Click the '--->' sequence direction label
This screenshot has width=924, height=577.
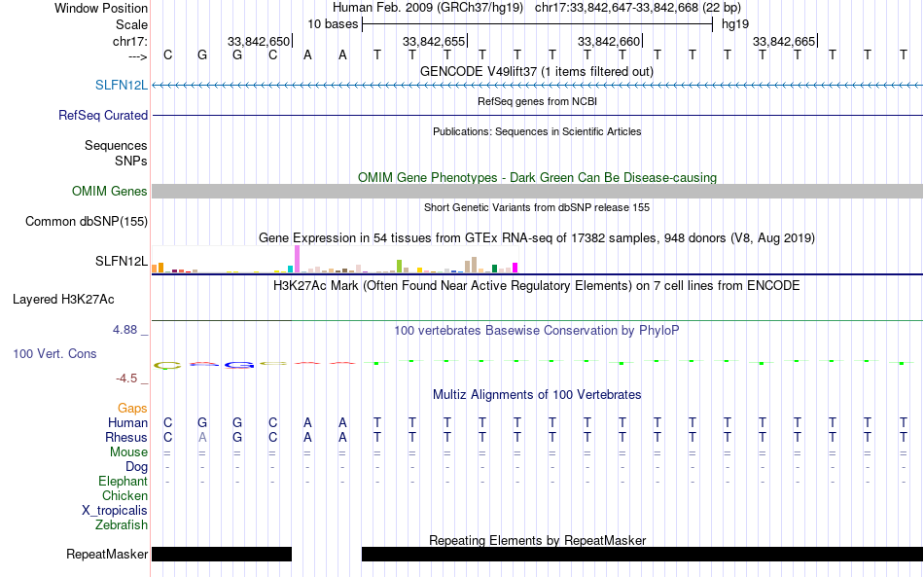(137, 56)
